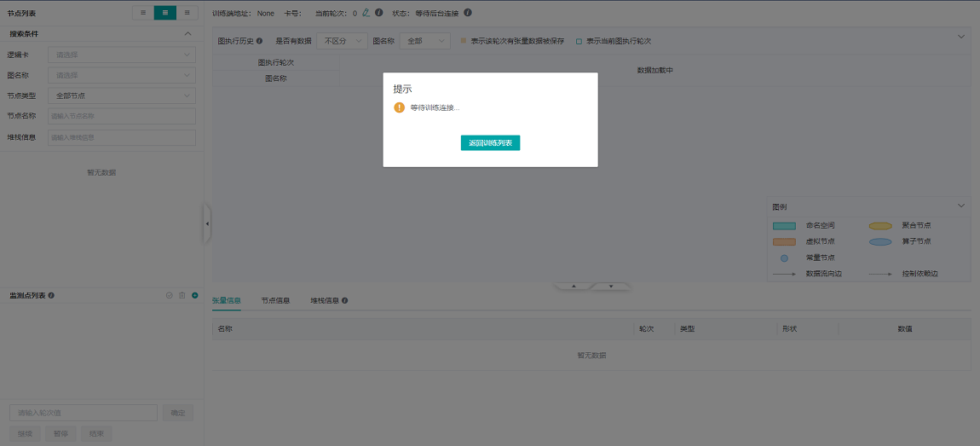Click the info icon next to 状态
Viewport: 980px width, 446px height.
(468, 13)
